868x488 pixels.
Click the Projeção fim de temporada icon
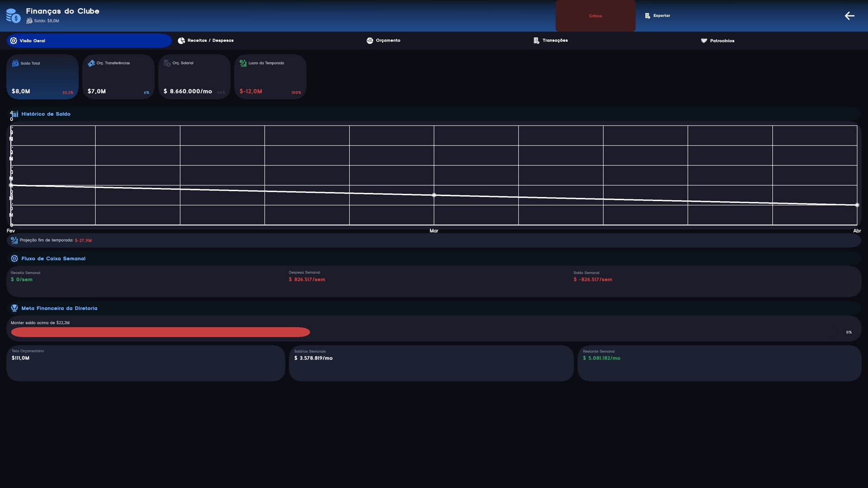(x=14, y=240)
